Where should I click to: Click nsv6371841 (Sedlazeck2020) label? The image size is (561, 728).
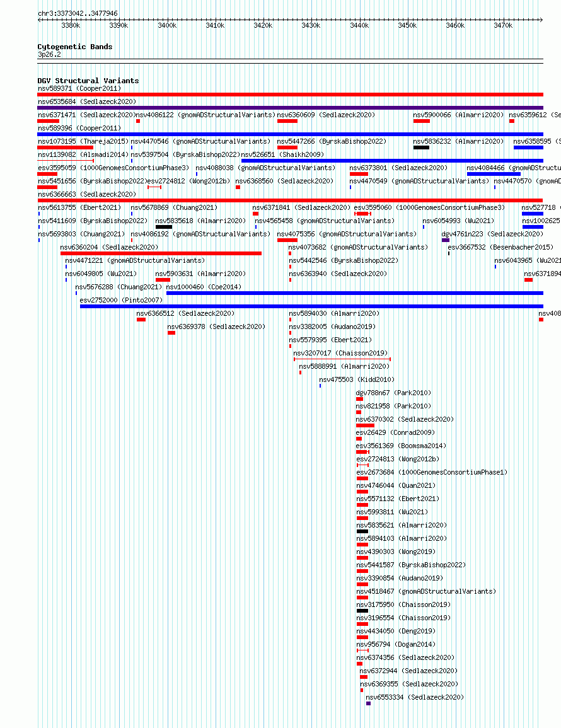pyautogui.click(x=301, y=207)
